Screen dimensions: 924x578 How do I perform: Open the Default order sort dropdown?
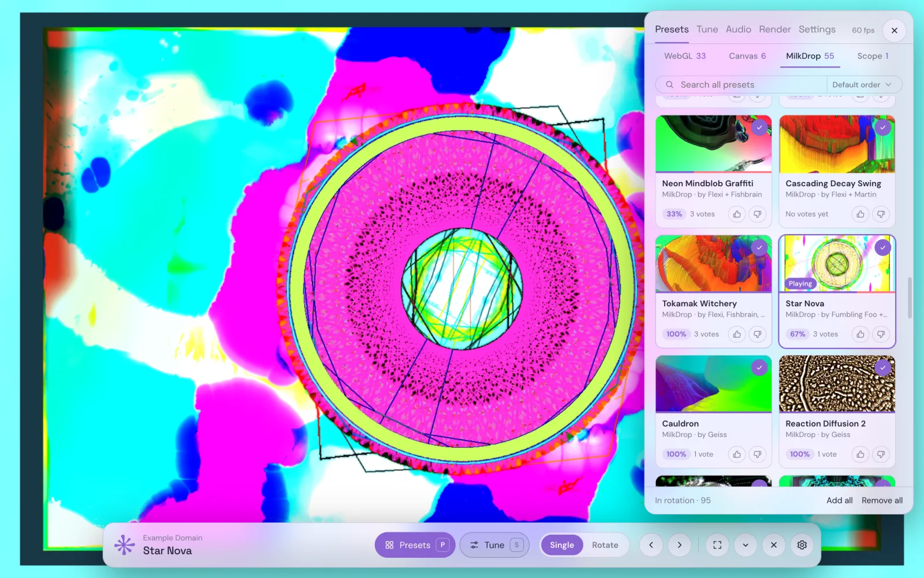864,84
